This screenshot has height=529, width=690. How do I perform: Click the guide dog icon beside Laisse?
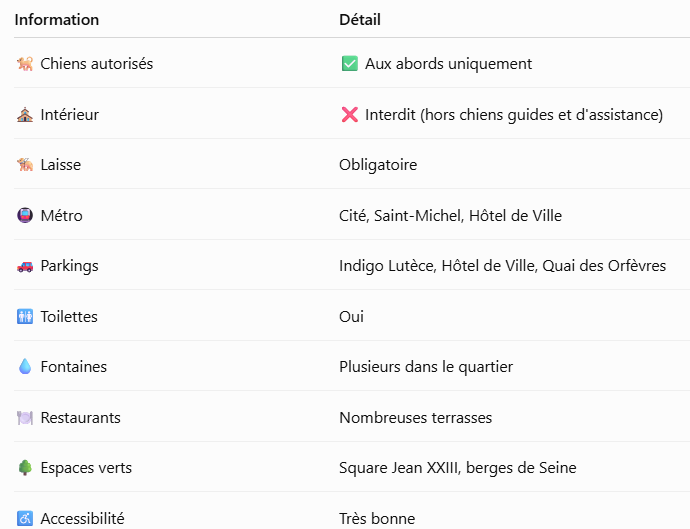coord(25,165)
